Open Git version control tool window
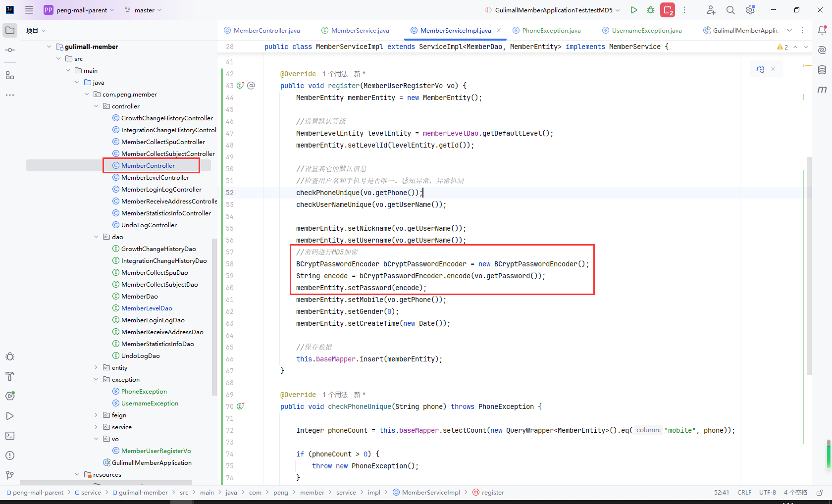The height and width of the screenshot is (504, 832). click(10, 475)
